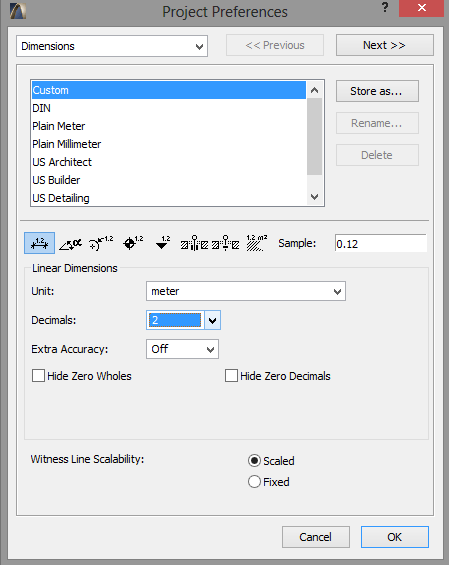This screenshot has height=565, width=449.
Task: Select the Sill Height Dimensions icon
Action: coord(226,243)
